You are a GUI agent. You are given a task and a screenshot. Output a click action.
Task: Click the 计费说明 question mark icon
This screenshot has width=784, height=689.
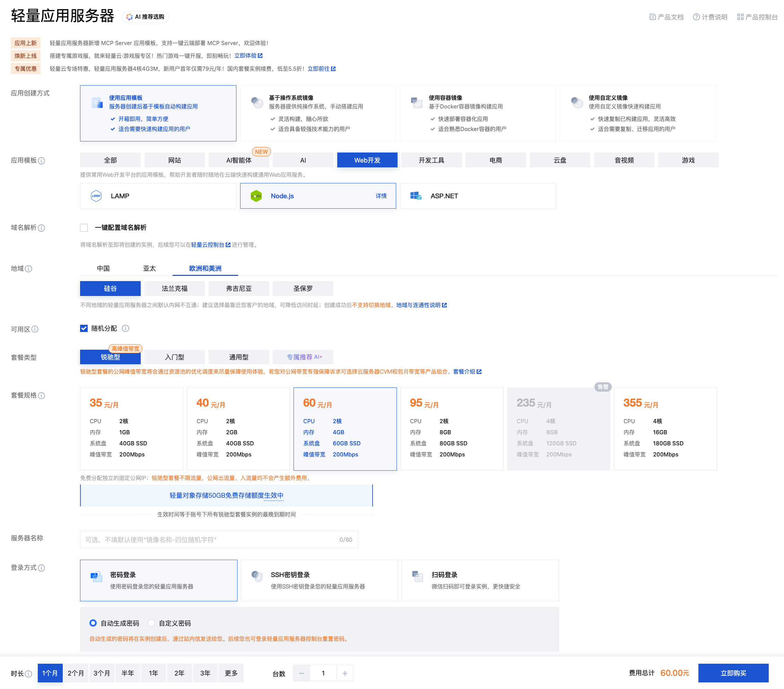(696, 17)
